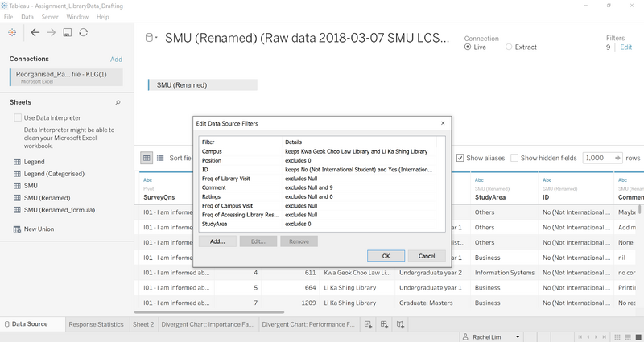
Task: Click the Legend sheet table icon
Action: 17,162
